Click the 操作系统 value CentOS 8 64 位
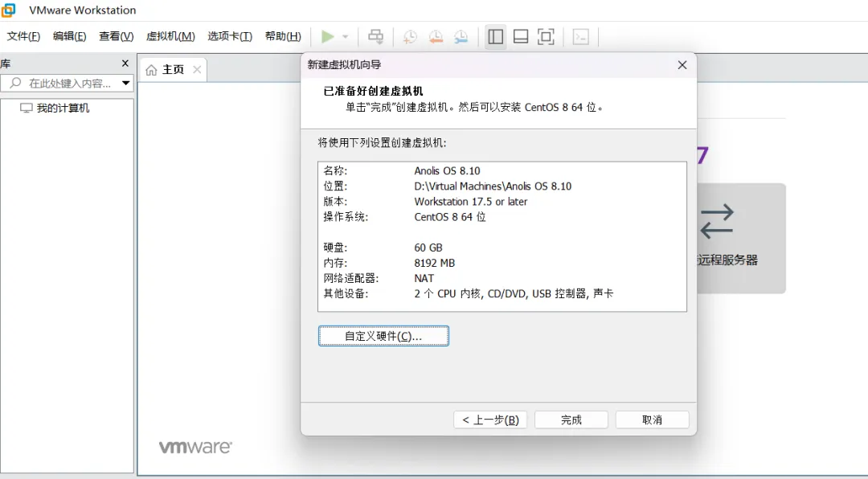868x479 pixels. click(x=450, y=217)
